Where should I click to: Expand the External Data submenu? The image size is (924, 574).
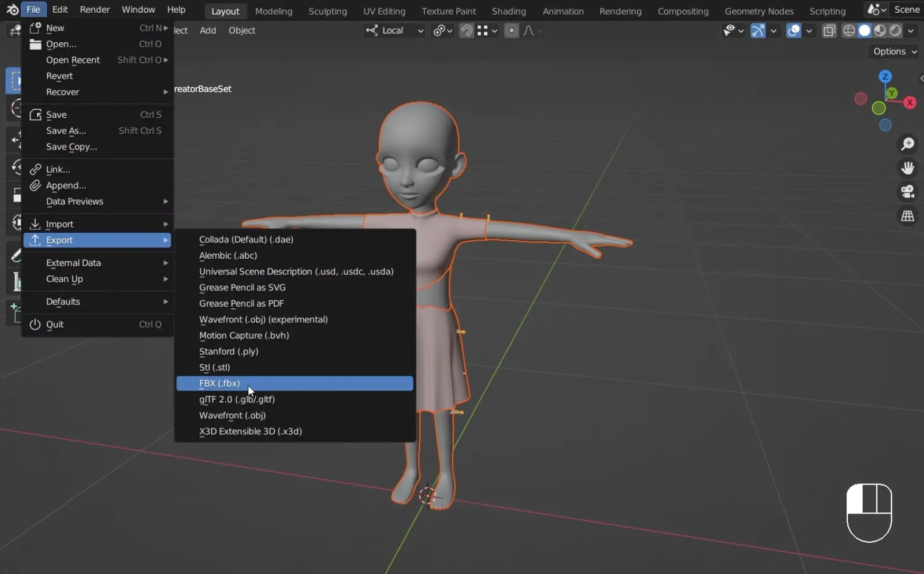pos(97,263)
